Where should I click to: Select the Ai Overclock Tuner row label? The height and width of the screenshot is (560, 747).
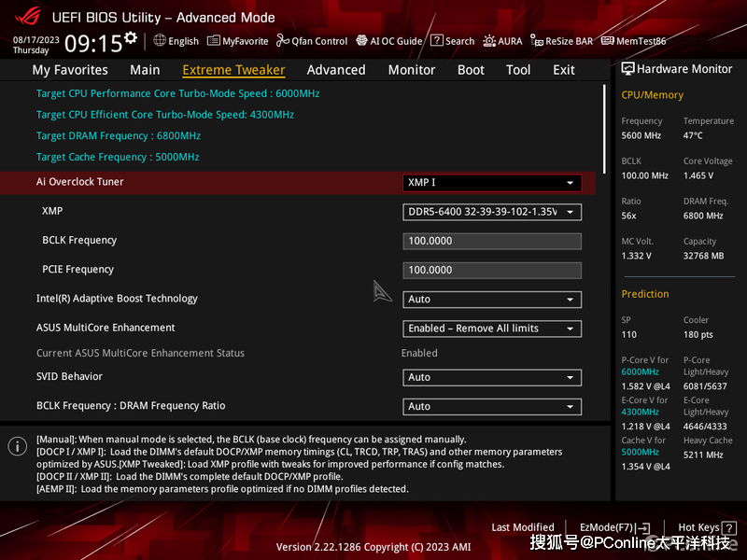pos(79,181)
